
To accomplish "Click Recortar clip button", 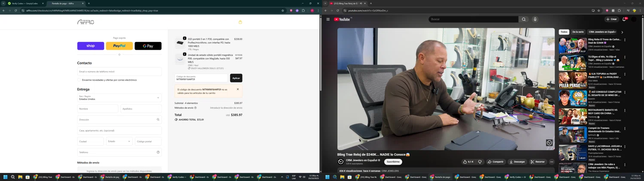I will point(538,162).
